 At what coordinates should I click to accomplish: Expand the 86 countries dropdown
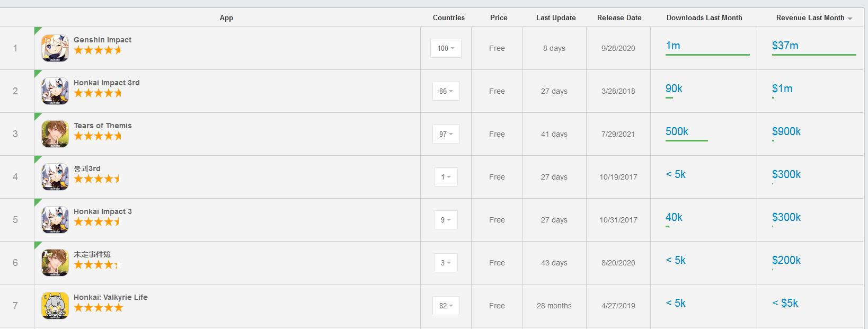click(x=446, y=91)
